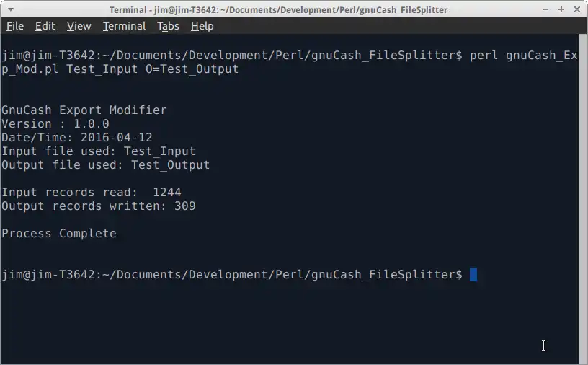Click the 'Input records read: 1244' line

[92, 193]
